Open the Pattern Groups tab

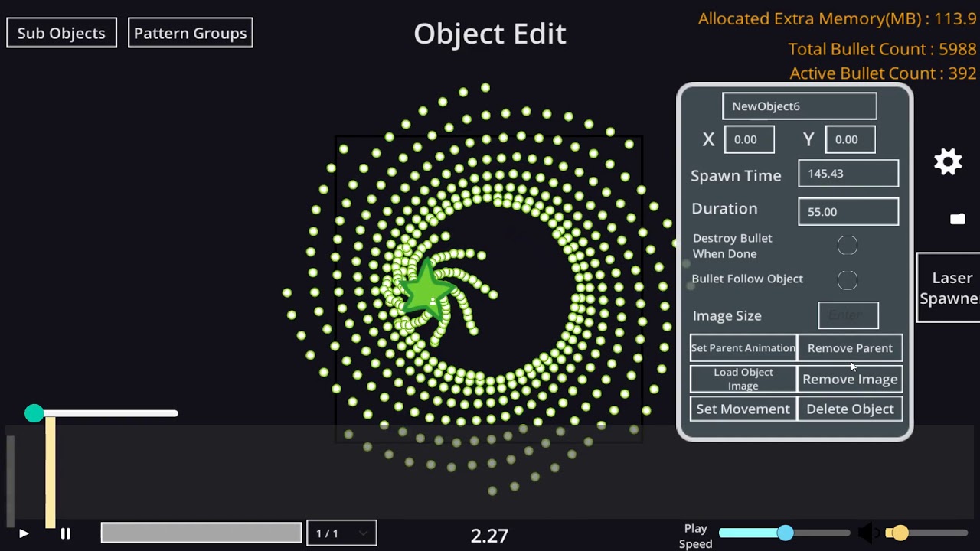[190, 33]
